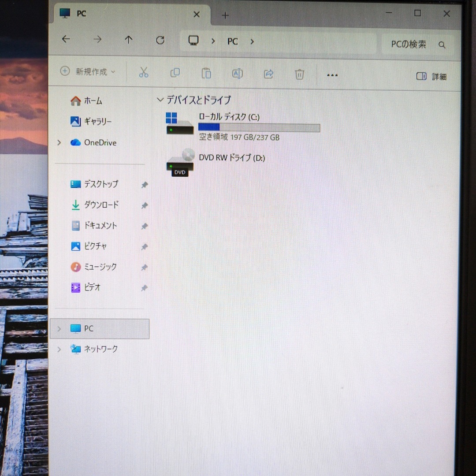Viewport: 476px width, 476px height.
Task: Go up one folder level
Action: [x=128, y=40]
